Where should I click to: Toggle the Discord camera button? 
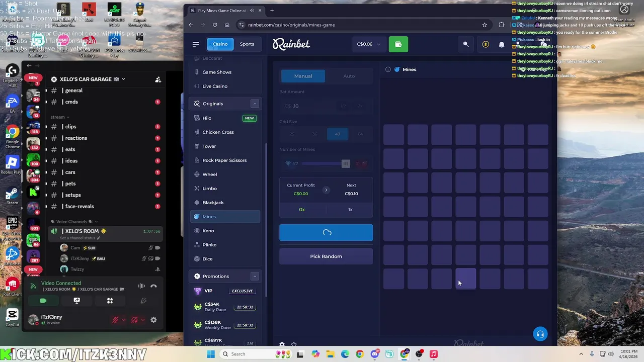43,301
